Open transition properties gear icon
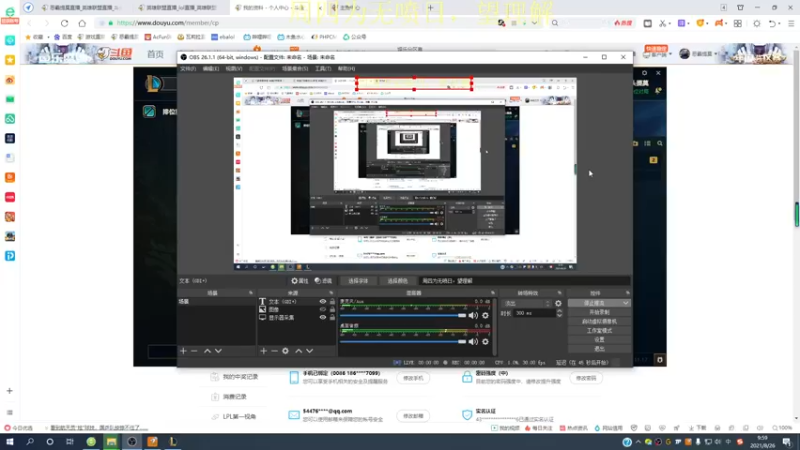The height and width of the screenshot is (450, 800). point(558,303)
